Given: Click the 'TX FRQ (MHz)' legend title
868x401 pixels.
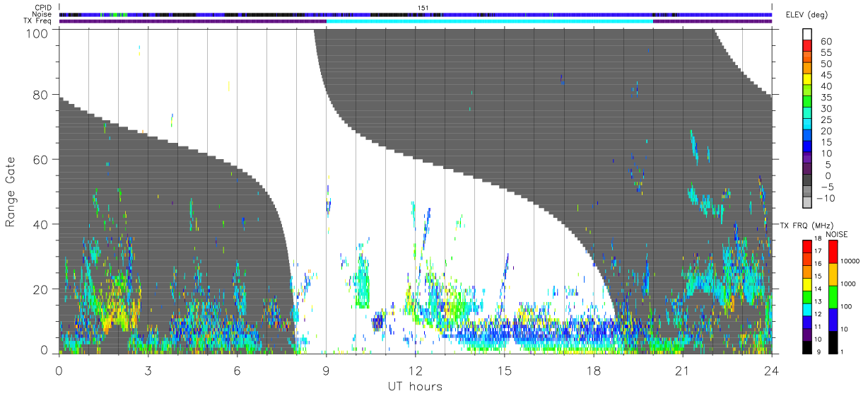Looking at the screenshot, I should [806, 225].
